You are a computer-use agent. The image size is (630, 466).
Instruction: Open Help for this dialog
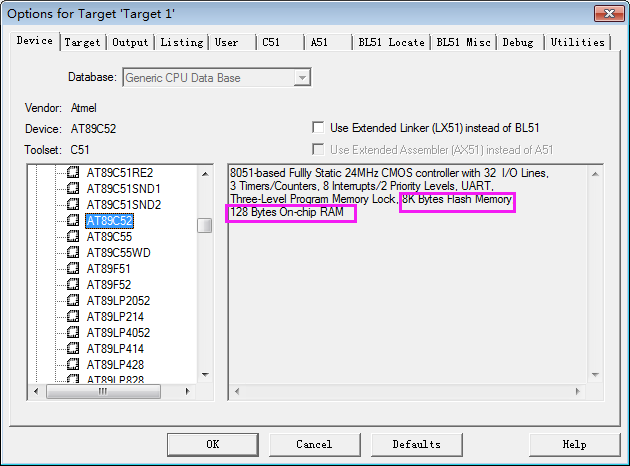pos(575,444)
